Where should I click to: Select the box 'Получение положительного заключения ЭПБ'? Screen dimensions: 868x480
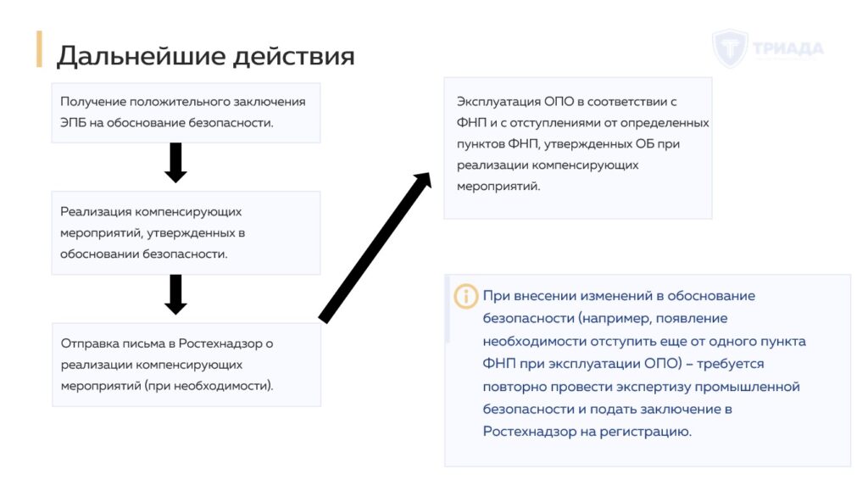click(x=186, y=113)
